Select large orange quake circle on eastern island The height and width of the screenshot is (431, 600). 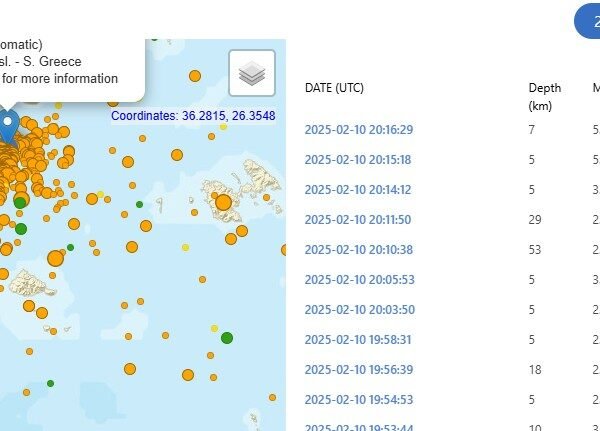[223, 203]
